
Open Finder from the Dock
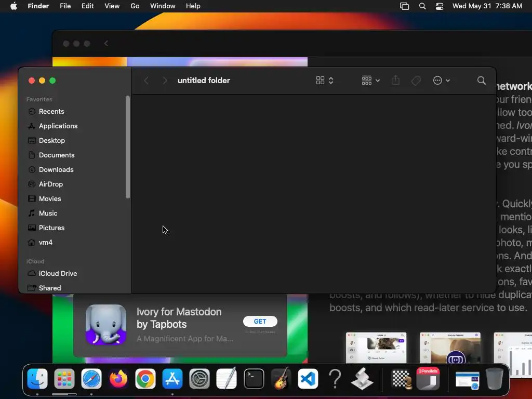pos(37,379)
